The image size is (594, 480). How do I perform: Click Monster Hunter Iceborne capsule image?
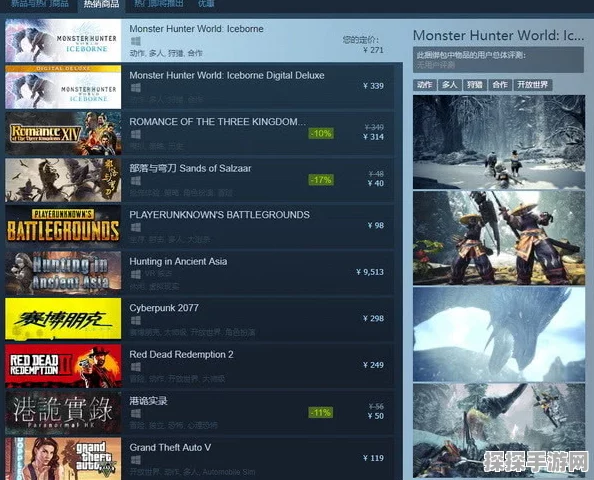63,41
